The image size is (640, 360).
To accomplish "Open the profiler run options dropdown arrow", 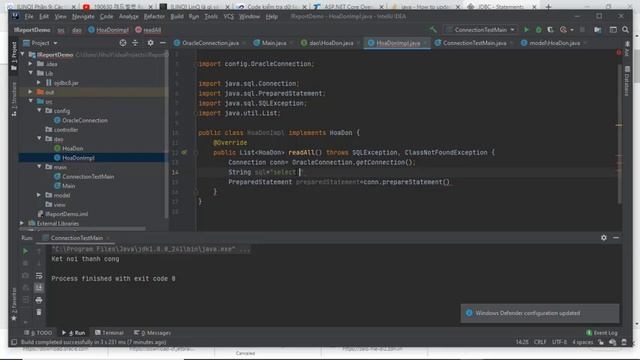I will point(572,30).
